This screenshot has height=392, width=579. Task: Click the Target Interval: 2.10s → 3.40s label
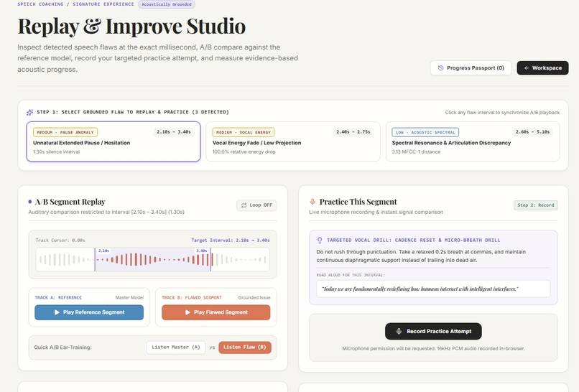(231, 241)
